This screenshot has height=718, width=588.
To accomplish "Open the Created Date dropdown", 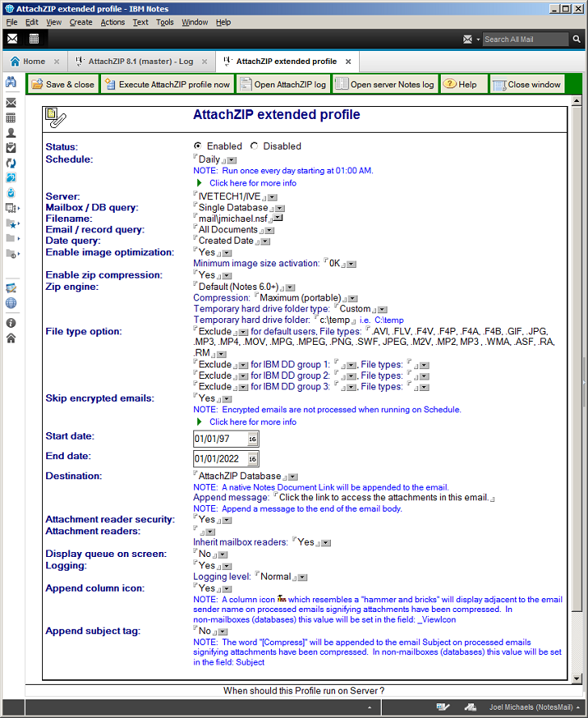I will 265,241.
